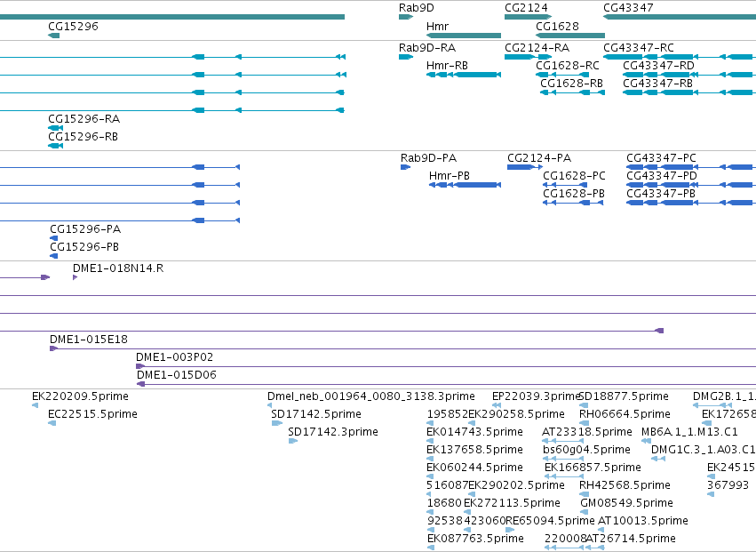This screenshot has height=552, width=756.
Task: Select the CG1628-PC protein feature
Action: pos(565,185)
